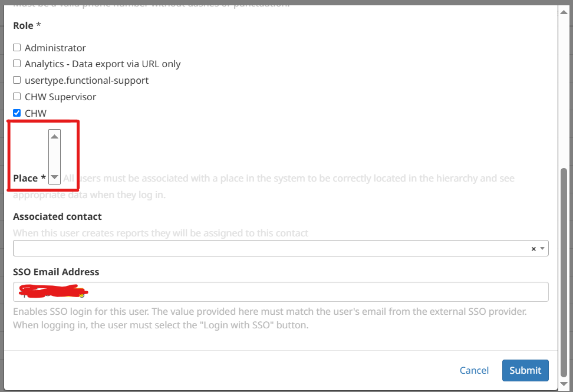Click the dialog scrollbar up arrow
This screenshot has height=392, width=573.
tap(564, 12)
